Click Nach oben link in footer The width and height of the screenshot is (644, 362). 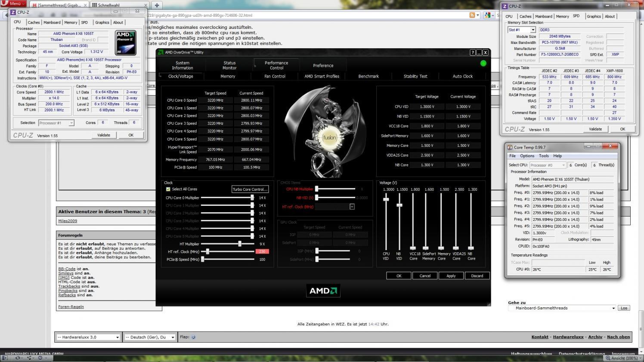point(618,337)
